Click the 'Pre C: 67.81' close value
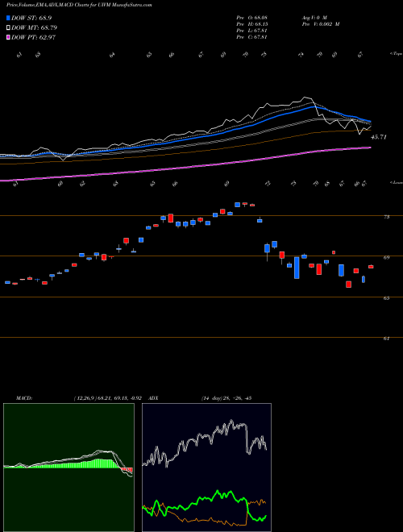This screenshot has height=532, width=403. 251,37
